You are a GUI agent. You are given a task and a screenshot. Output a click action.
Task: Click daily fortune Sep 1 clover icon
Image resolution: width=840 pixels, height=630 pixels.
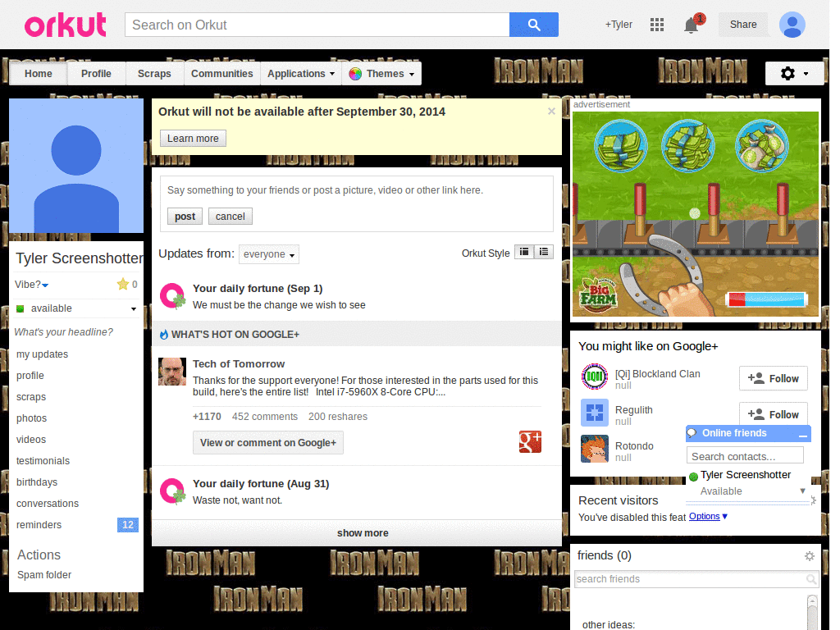pyautogui.click(x=172, y=296)
